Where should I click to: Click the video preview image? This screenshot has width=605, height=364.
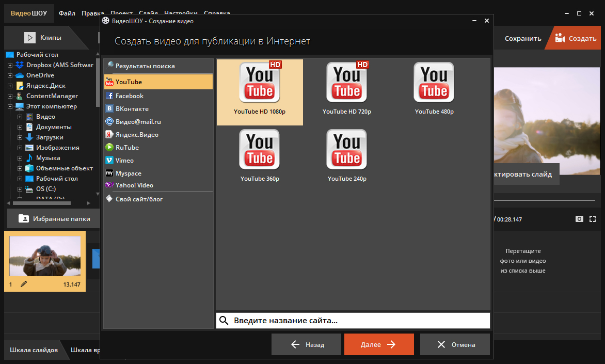click(547, 121)
